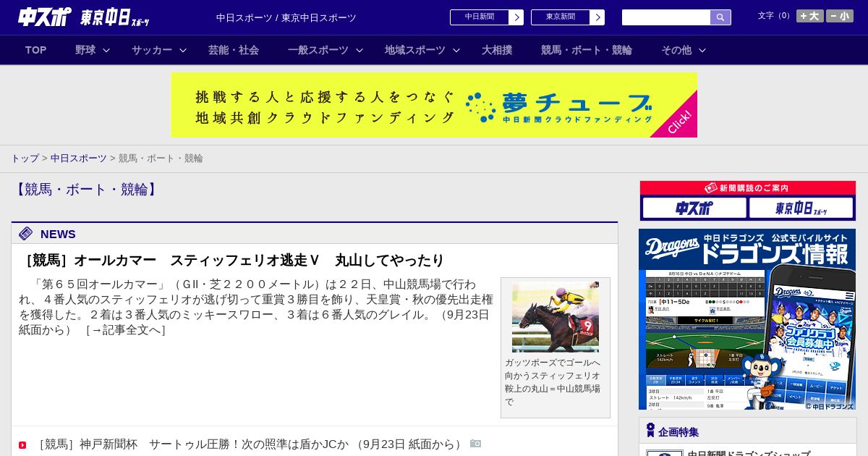This screenshot has height=456, width=868.
Task: Expand その他 dropdown chevron
Action: [702, 50]
